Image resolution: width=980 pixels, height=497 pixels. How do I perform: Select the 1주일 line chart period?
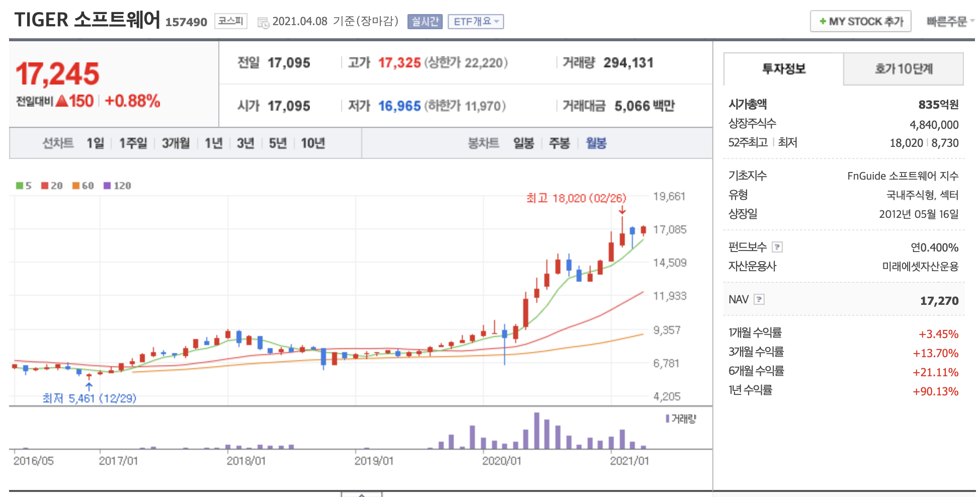click(x=133, y=143)
